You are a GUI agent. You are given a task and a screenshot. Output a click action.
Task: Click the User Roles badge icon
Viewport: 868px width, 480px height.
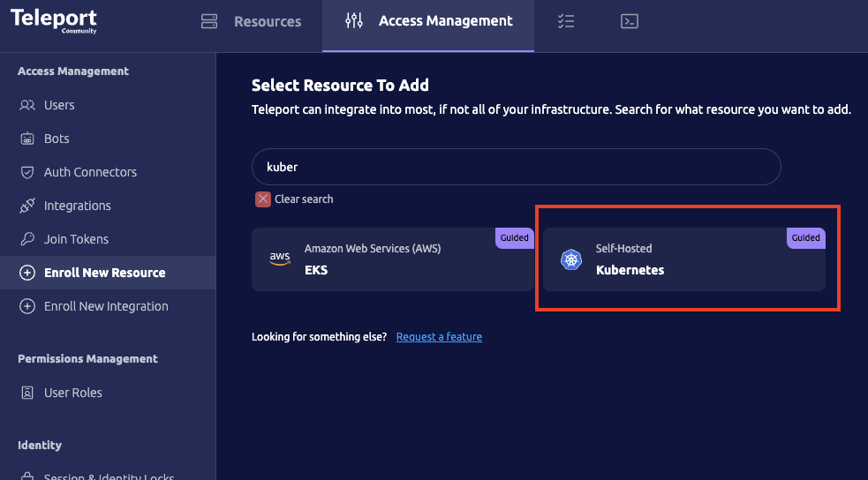(x=27, y=393)
